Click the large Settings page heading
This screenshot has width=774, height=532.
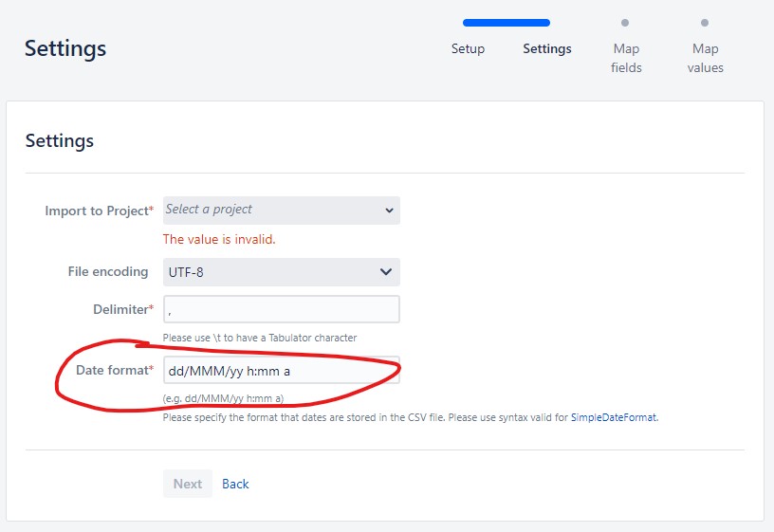[65, 48]
